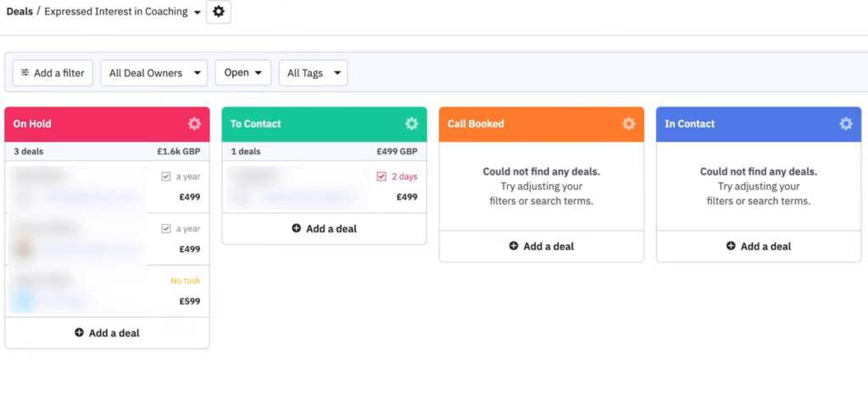
Task: Open pipeline settings gear beside the title
Action: click(219, 12)
